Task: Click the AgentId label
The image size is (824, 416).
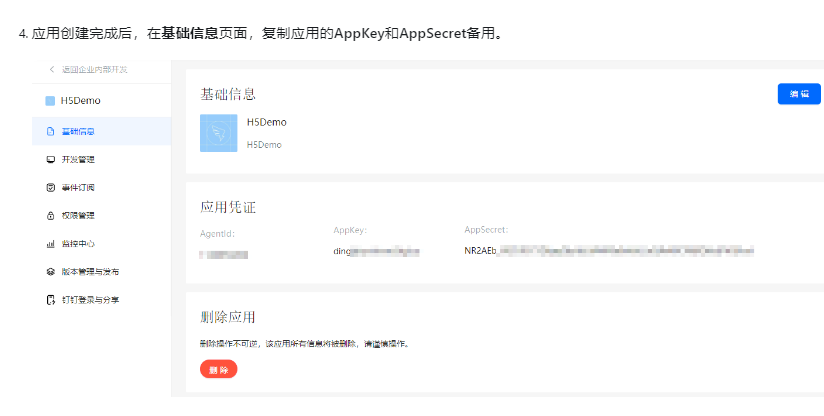Action: point(218,234)
